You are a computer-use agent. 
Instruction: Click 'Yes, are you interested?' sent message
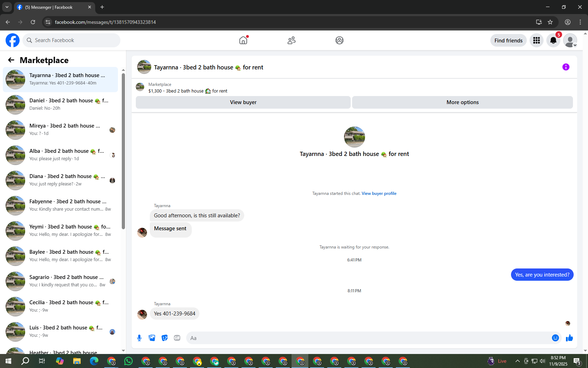(x=542, y=275)
